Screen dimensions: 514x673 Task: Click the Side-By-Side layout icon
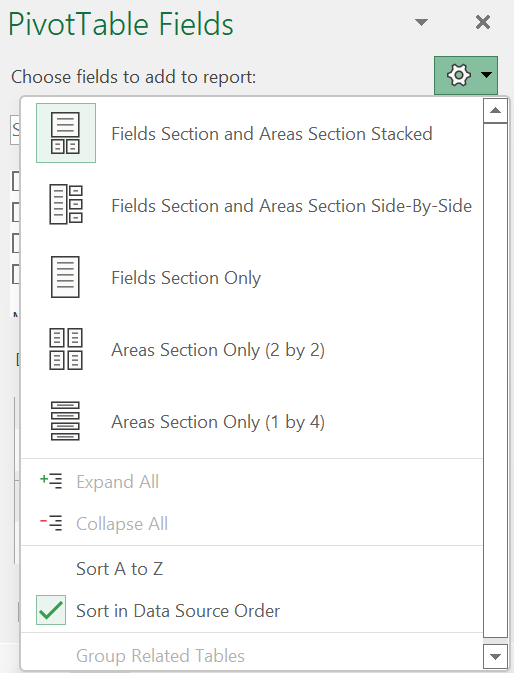click(66, 205)
